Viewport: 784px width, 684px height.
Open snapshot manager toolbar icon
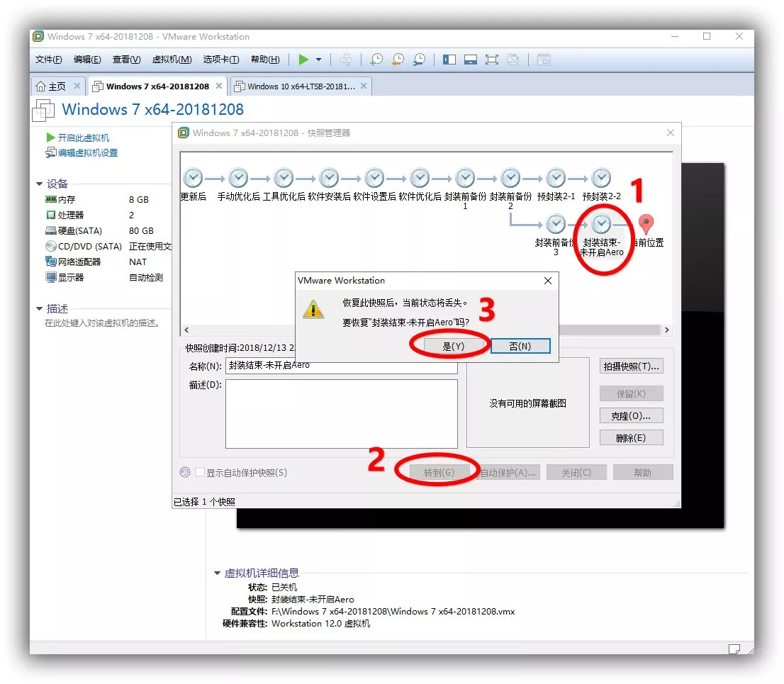pyautogui.click(x=420, y=60)
